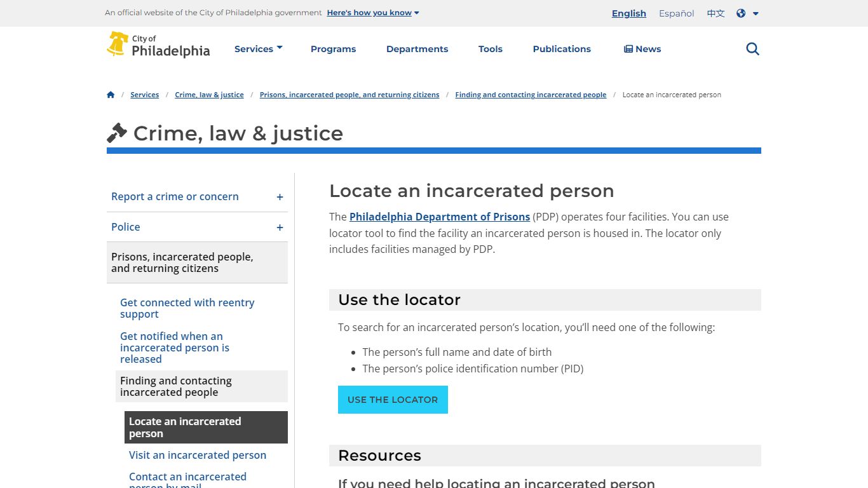Open the News menu item
This screenshot has width=868, height=488.
pos(642,49)
